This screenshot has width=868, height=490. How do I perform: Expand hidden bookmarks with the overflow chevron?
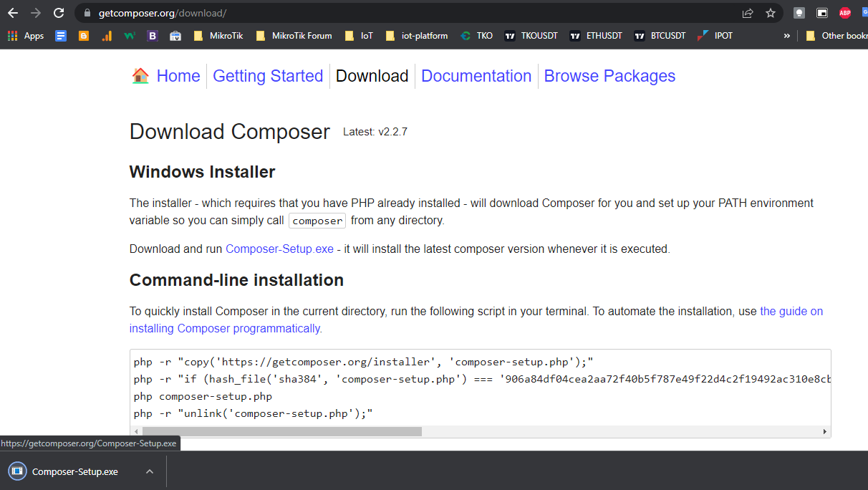[x=786, y=35]
